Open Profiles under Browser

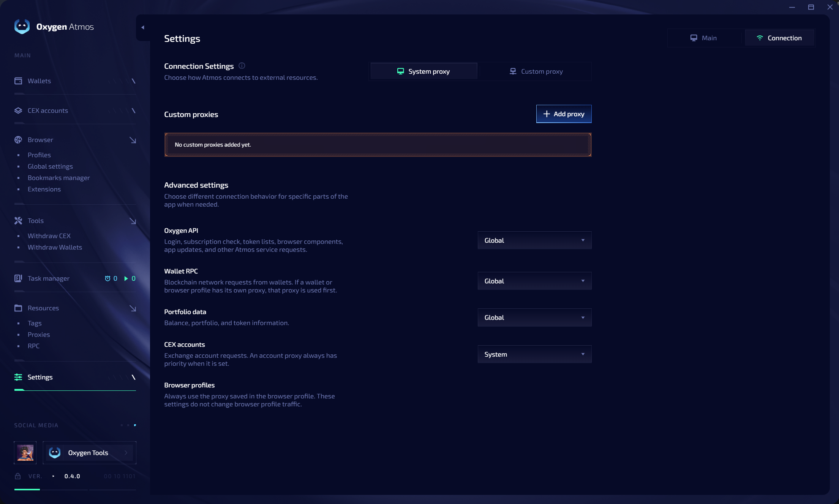point(39,155)
